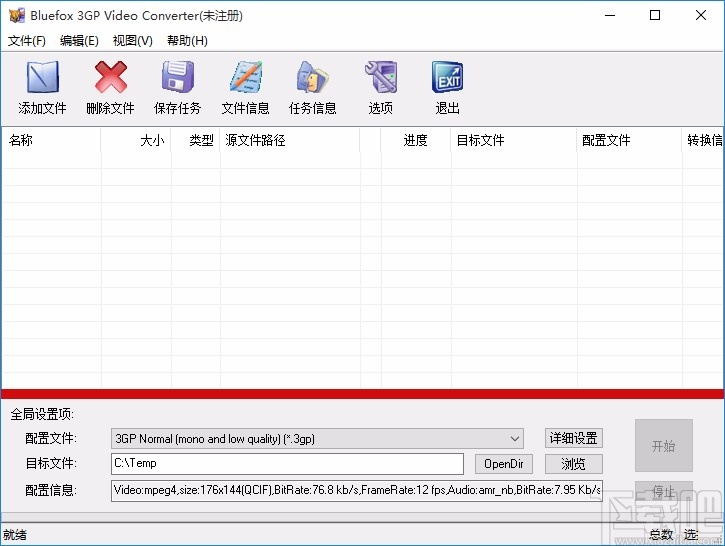
Task: Click the Source Path (源文件路径) column header
Action: 290,140
